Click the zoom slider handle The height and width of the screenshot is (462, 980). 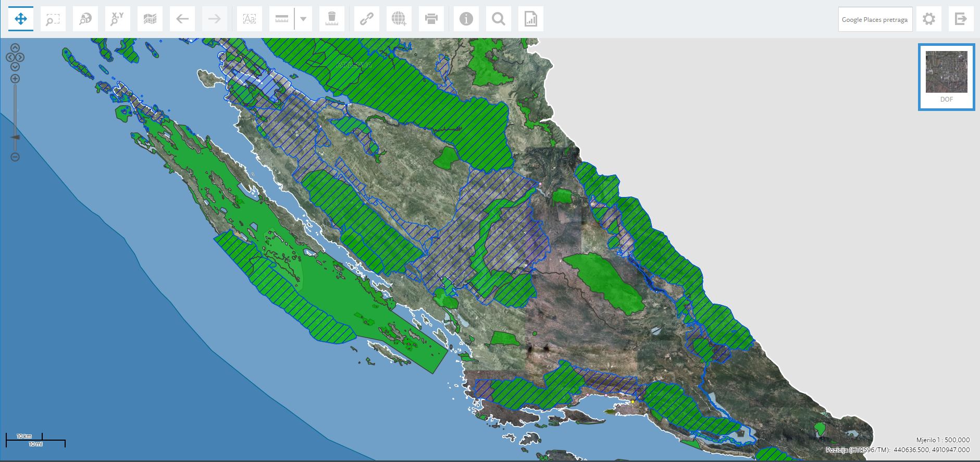(x=15, y=138)
